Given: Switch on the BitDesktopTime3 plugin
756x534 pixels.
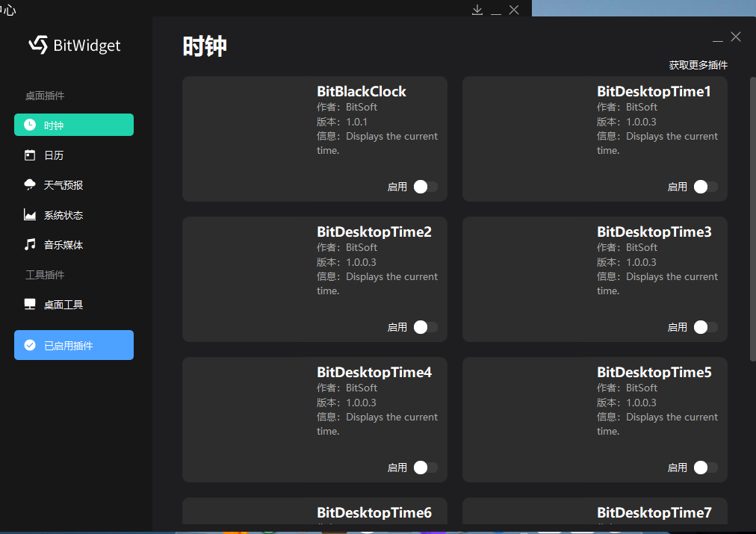Looking at the screenshot, I should tap(705, 327).
